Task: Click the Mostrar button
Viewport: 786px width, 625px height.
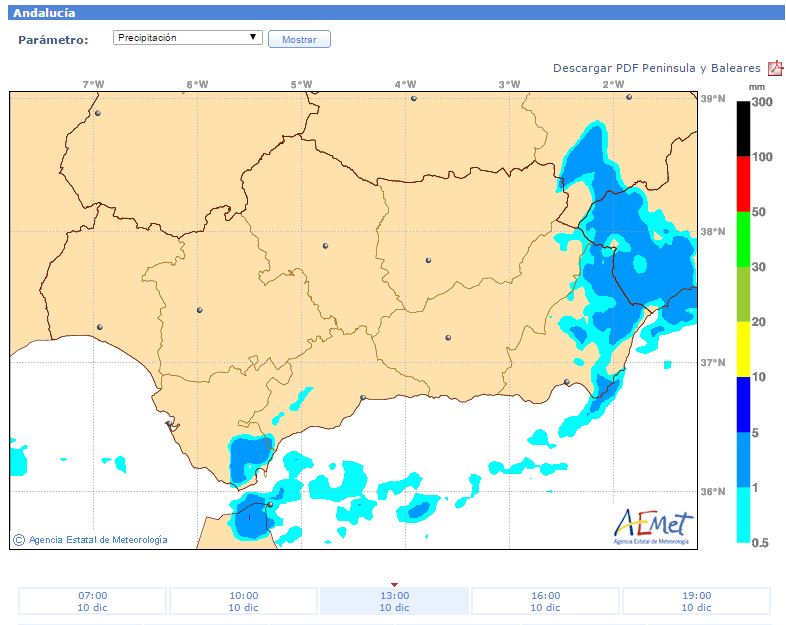Action: coord(299,39)
